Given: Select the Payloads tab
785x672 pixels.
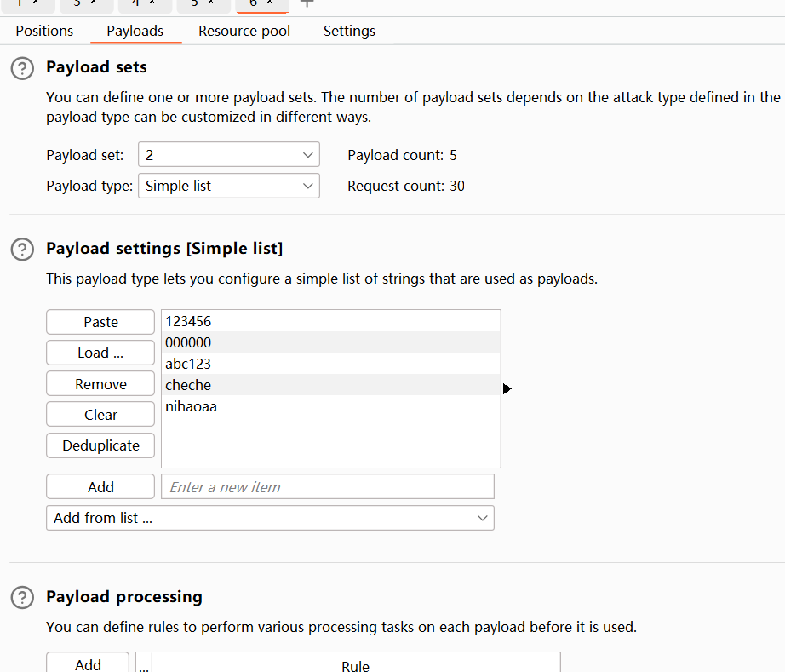Looking at the screenshot, I should click(135, 31).
